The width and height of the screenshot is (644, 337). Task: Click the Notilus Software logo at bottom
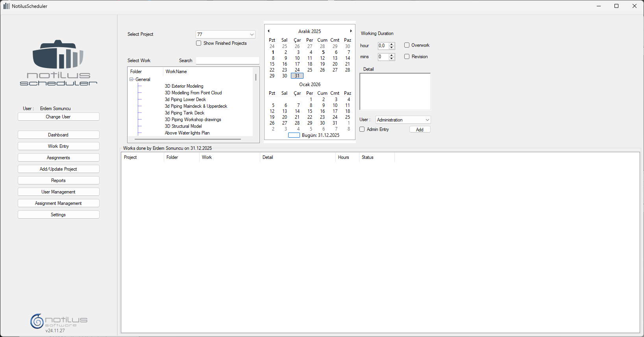tap(59, 321)
